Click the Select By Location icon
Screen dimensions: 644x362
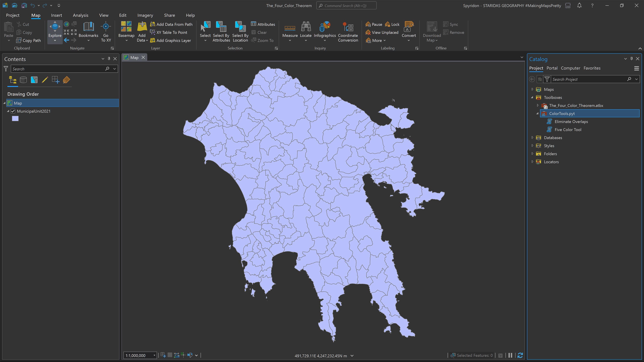pos(240,27)
